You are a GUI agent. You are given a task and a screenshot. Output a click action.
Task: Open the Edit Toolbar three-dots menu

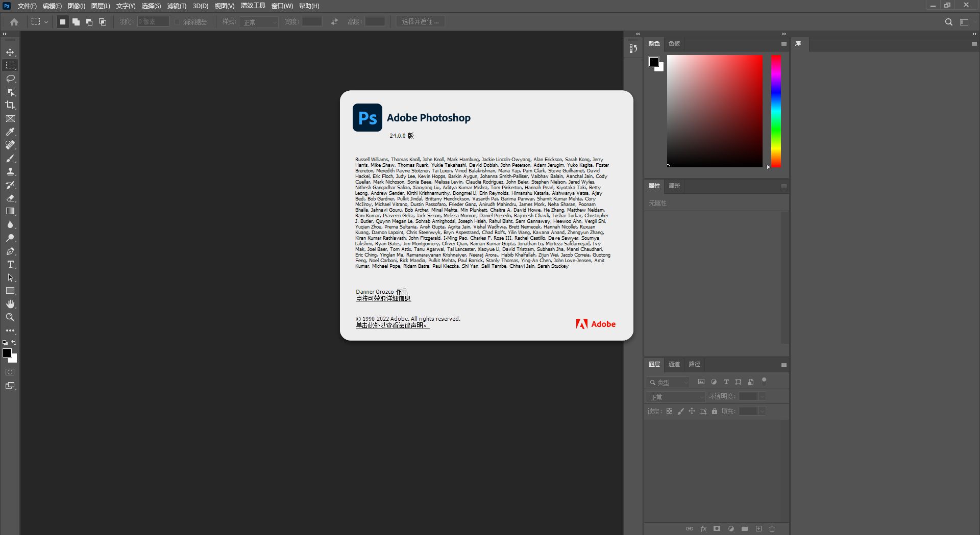point(10,330)
